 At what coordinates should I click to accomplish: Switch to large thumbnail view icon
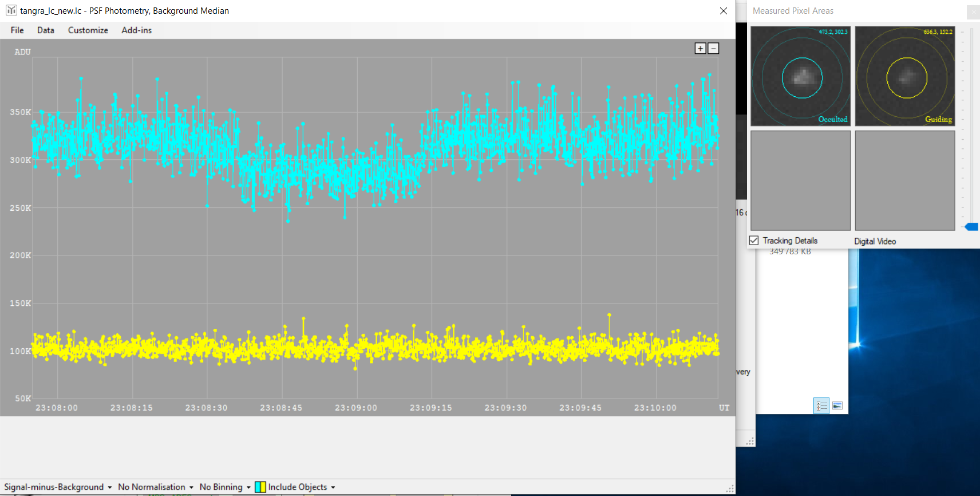(837, 406)
